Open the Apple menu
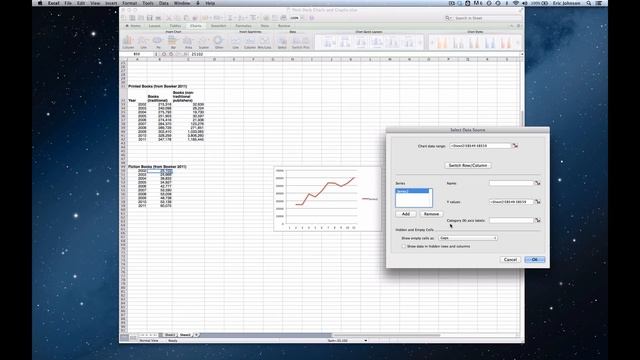640x360 pixels. 40,3
